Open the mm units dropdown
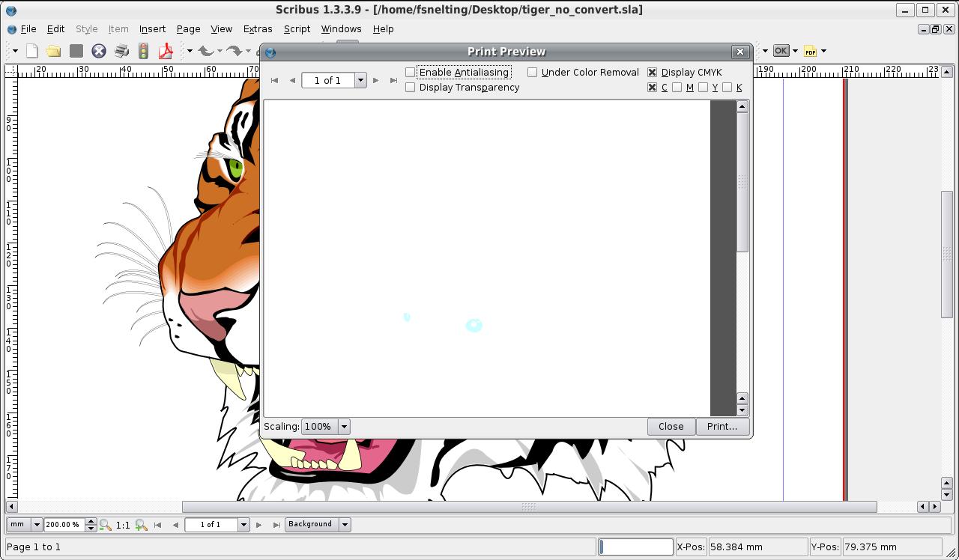The image size is (959, 560). click(36, 525)
